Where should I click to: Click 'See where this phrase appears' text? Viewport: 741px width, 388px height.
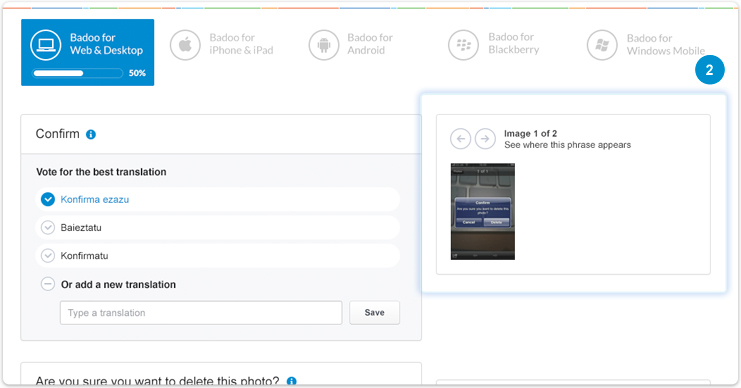[567, 145]
